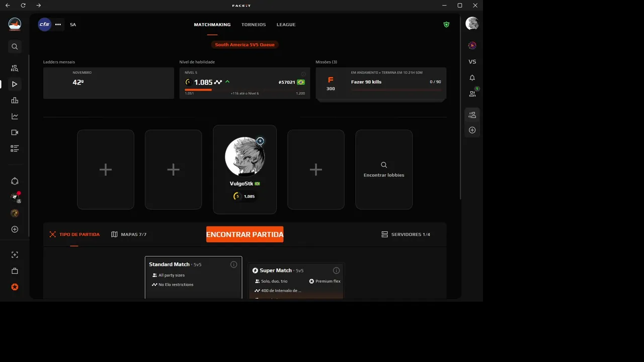Click the forward arrow in title bar
This screenshot has height=362, width=644.
coord(39,5)
